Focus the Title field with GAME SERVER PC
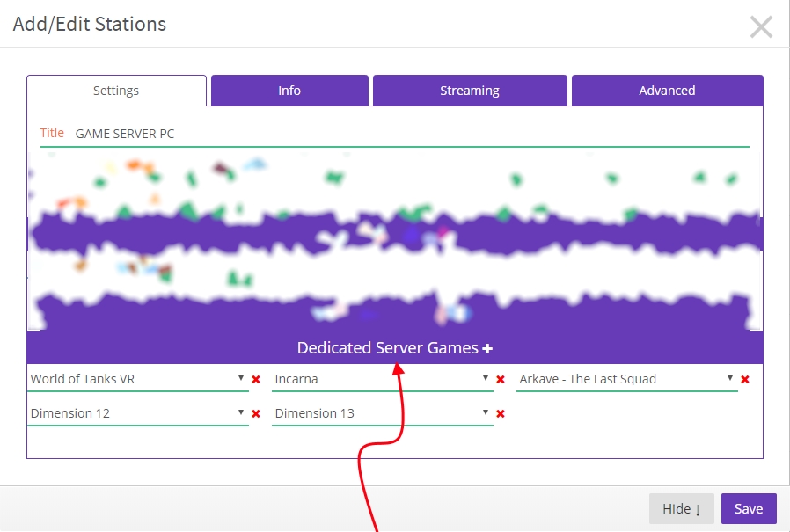 coord(405,134)
